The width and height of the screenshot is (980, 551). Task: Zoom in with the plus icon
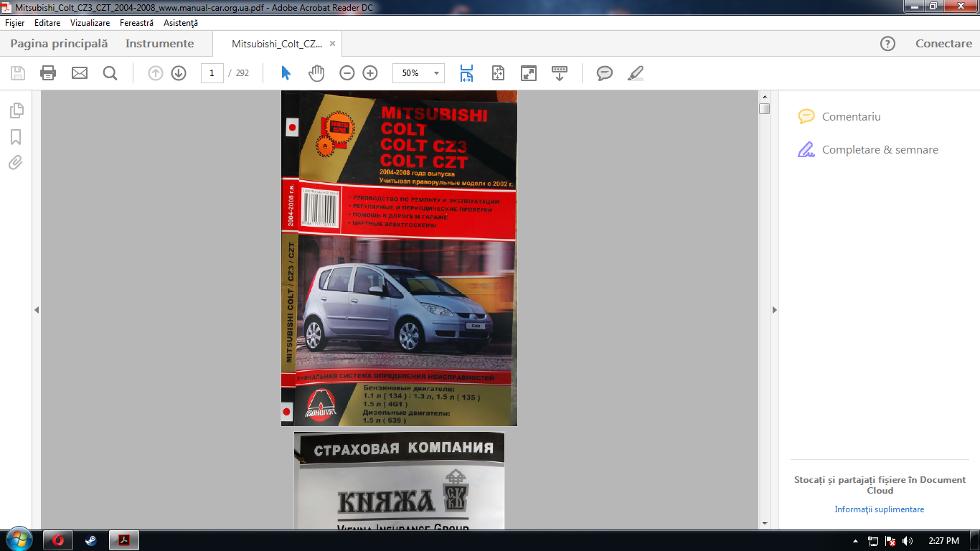(370, 73)
